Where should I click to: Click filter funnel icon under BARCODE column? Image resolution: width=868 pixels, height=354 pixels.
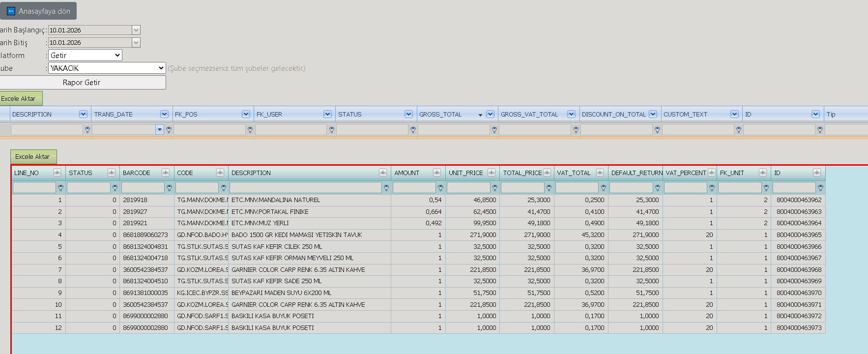tap(169, 188)
